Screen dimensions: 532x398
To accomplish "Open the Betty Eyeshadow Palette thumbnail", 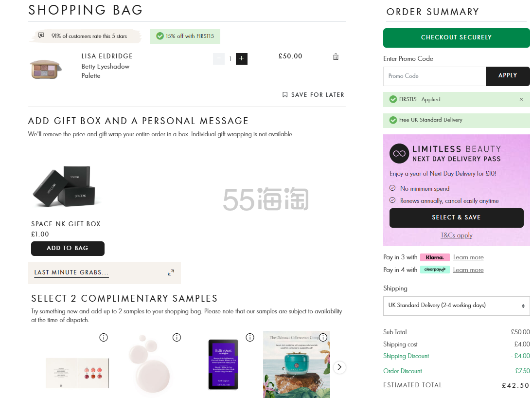I will pyautogui.click(x=46, y=69).
